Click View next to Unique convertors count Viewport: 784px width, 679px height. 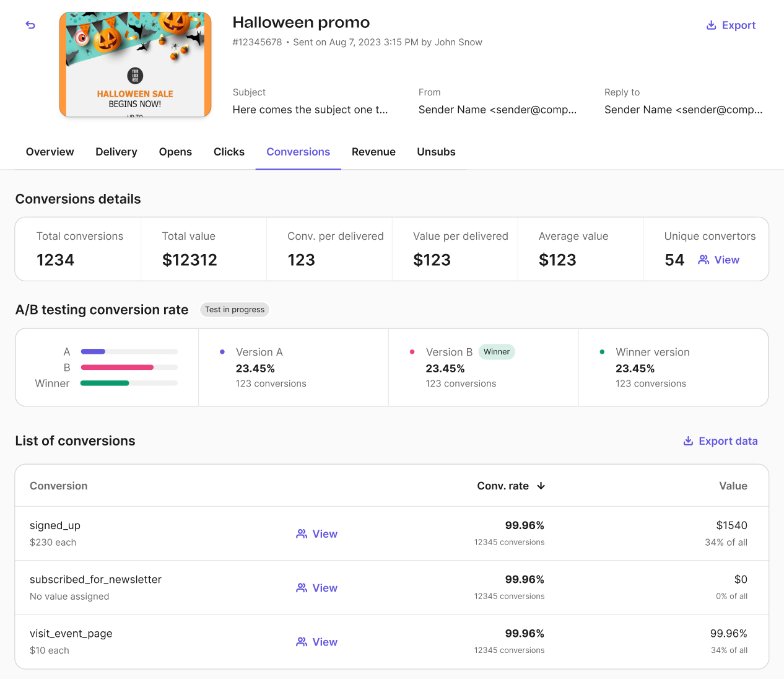726,260
